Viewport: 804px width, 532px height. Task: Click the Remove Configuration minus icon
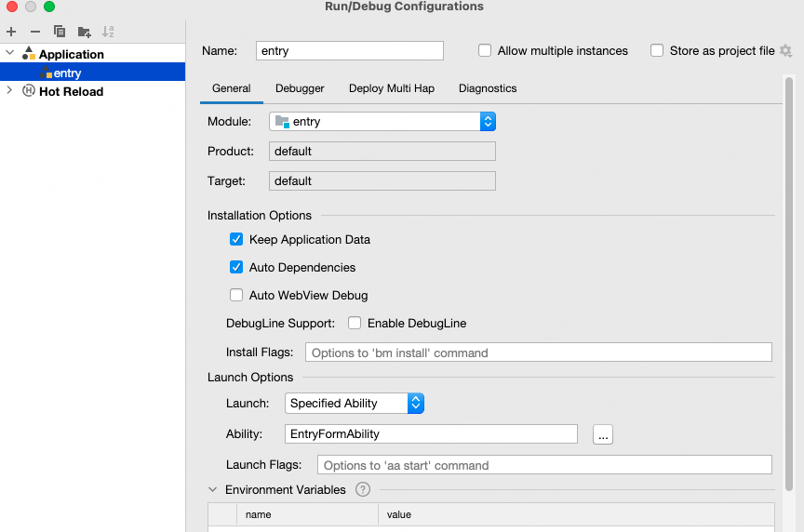point(35,32)
